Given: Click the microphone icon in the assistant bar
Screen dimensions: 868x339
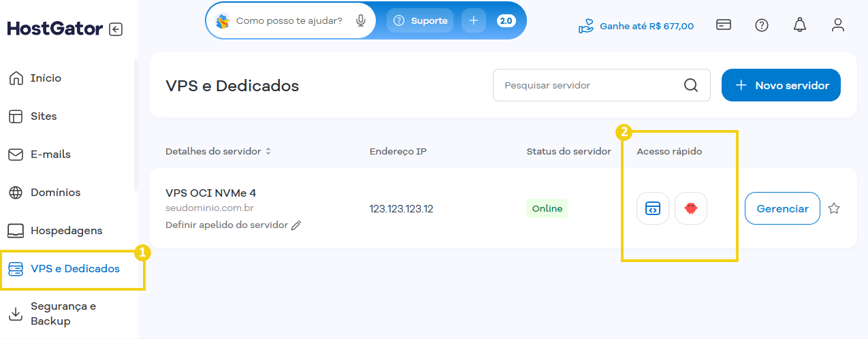Looking at the screenshot, I should (x=361, y=20).
